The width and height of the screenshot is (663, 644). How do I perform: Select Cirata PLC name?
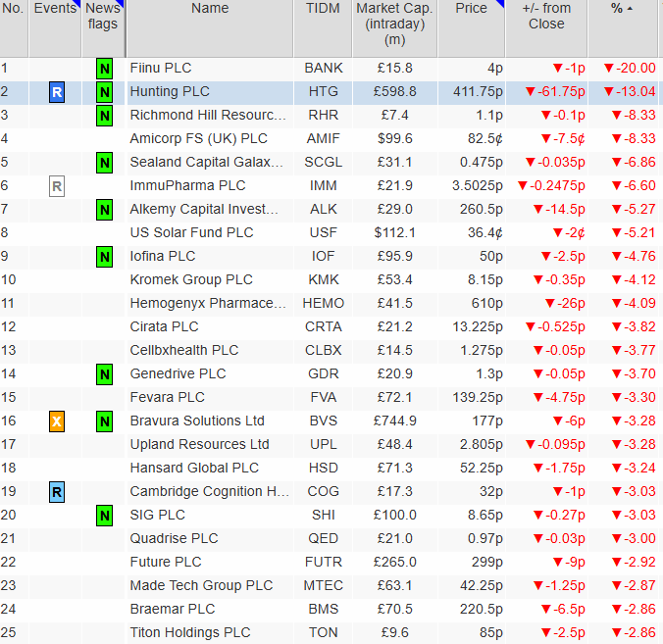point(164,326)
